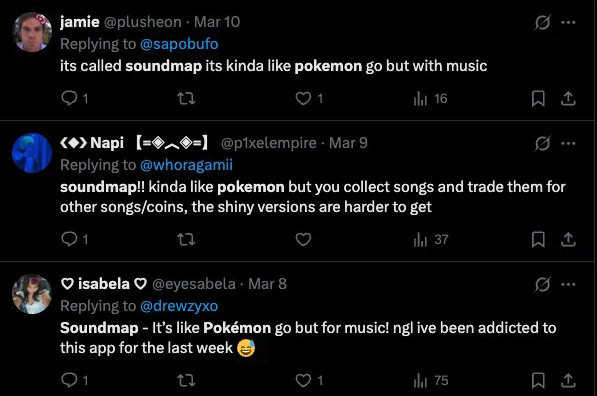The image size is (597, 396).
Task: Like jamie's soundmap tweet
Action: tap(303, 99)
